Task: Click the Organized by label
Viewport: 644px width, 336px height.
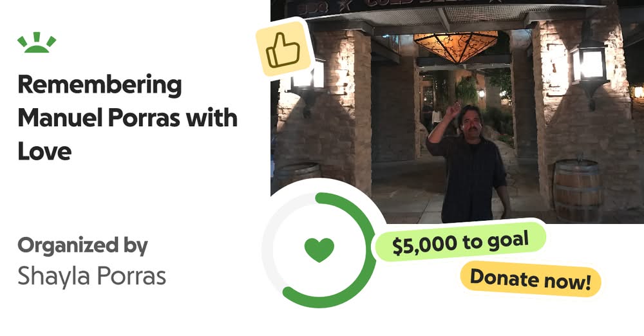Action: (x=82, y=246)
